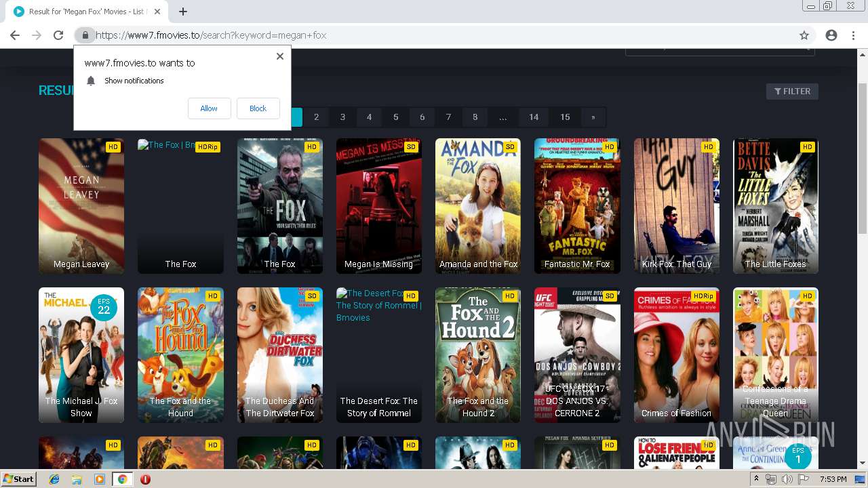Image resolution: width=868 pixels, height=488 pixels.
Task: Go to results page 4
Action: pyautogui.click(x=369, y=117)
